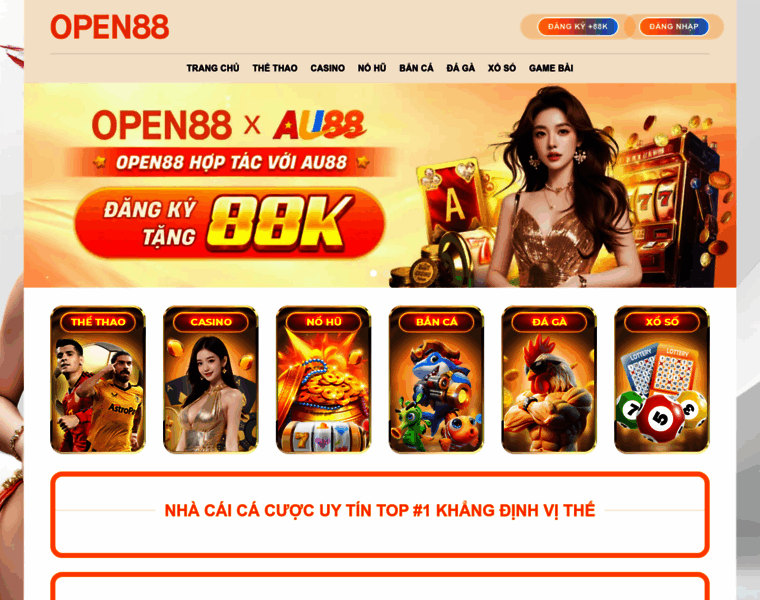Go to Trang Chủ menu item

coord(213,68)
